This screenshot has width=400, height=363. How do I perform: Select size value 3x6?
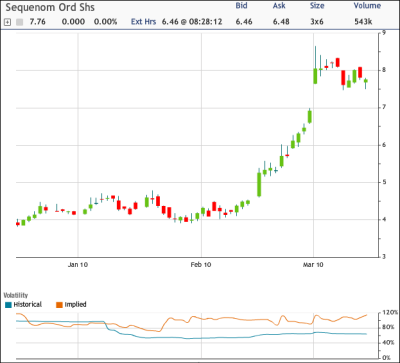pos(317,22)
